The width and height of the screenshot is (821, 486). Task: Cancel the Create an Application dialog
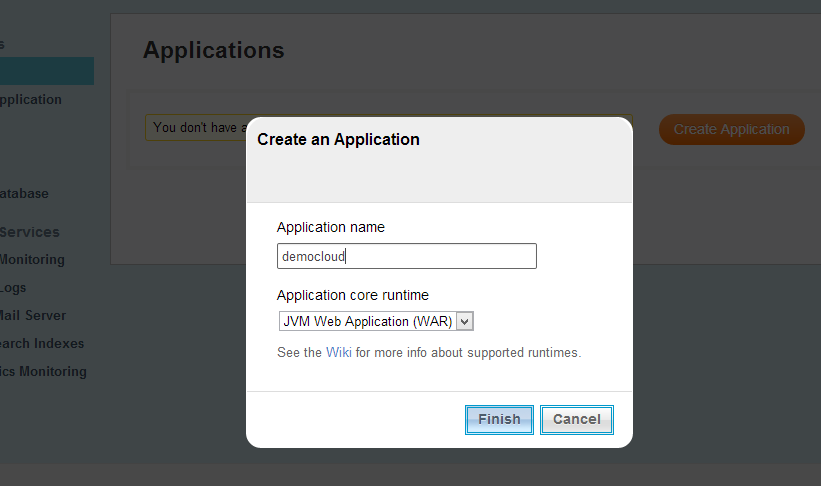coord(576,419)
